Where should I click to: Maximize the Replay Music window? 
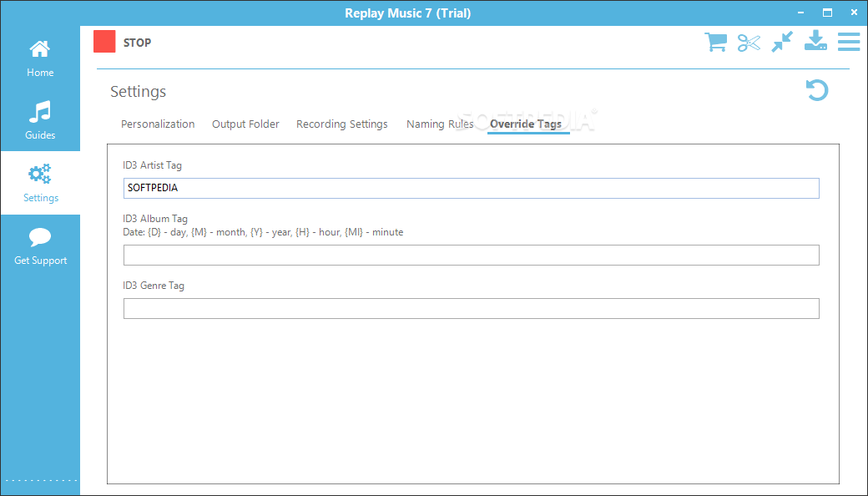pos(827,13)
